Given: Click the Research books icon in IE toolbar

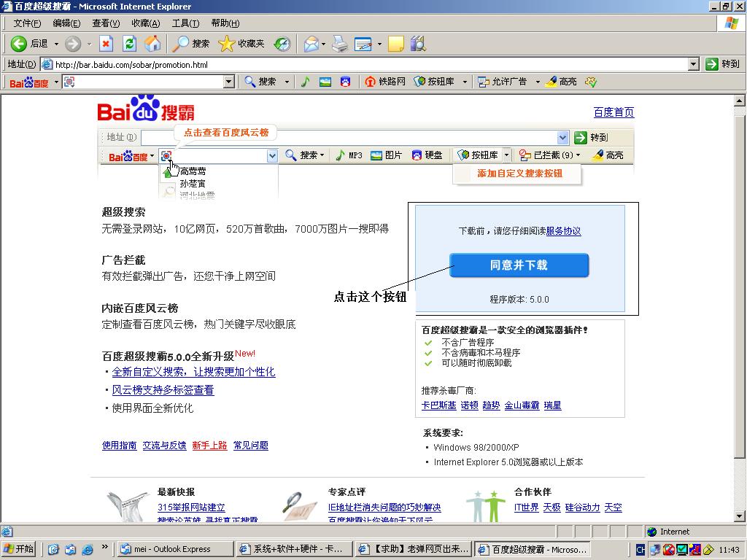Looking at the screenshot, I should point(418,44).
